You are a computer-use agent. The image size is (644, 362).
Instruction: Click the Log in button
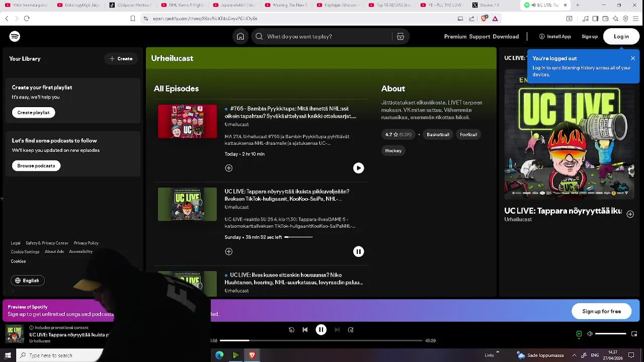pos(621,37)
